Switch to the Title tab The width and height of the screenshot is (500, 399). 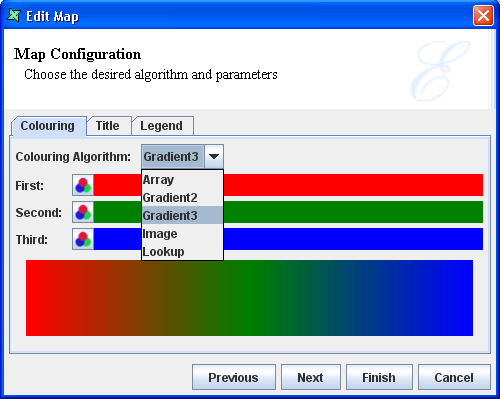click(109, 126)
